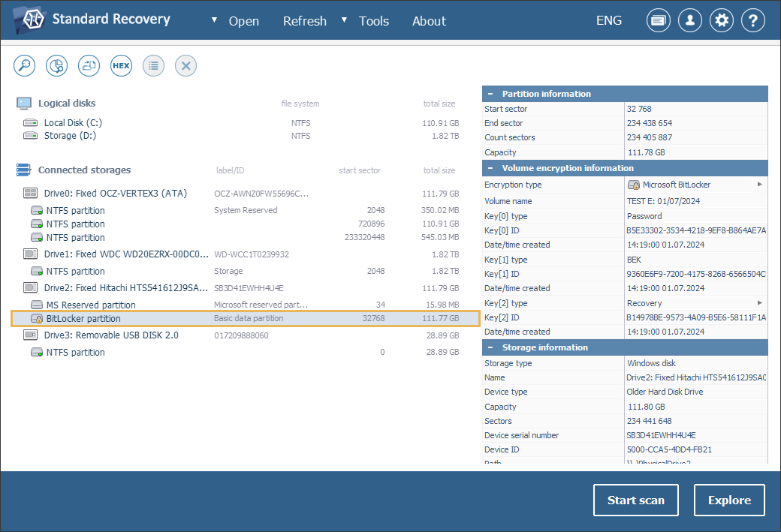The image size is (781, 532).
Task: Collapse the Partition information section
Action: 490,94
